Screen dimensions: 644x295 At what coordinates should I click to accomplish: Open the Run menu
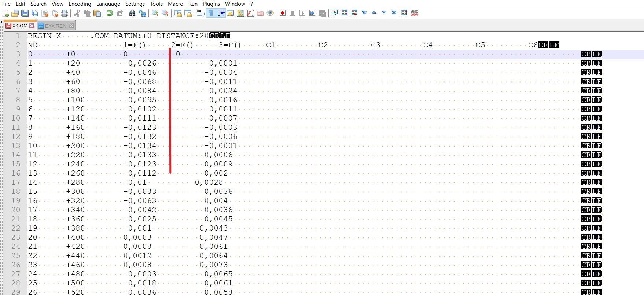[193, 4]
